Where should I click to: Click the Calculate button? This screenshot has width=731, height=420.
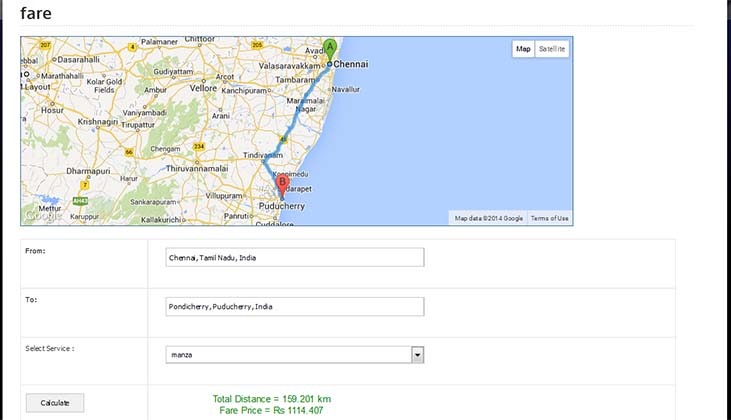[x=55, y=403]
